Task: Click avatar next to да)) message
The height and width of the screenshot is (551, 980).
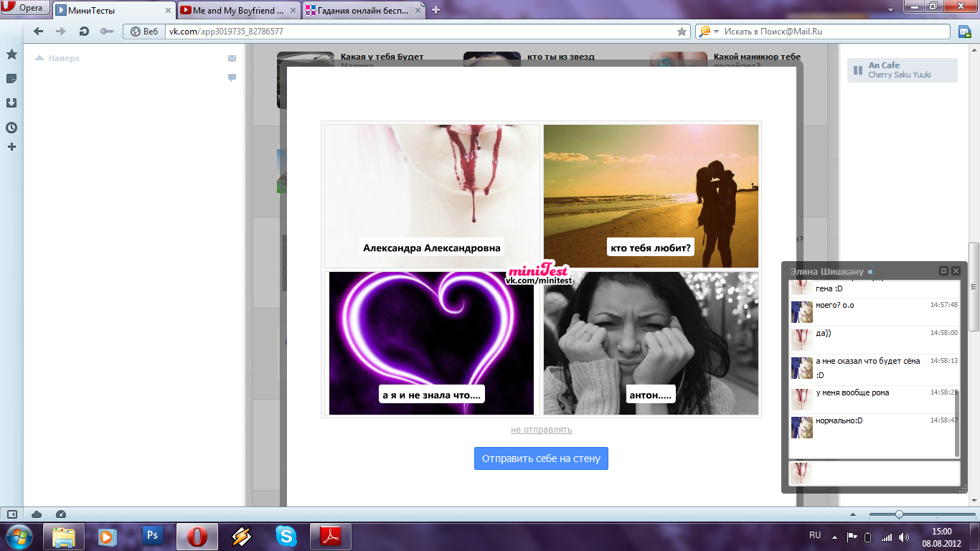Action: point(801,340)
